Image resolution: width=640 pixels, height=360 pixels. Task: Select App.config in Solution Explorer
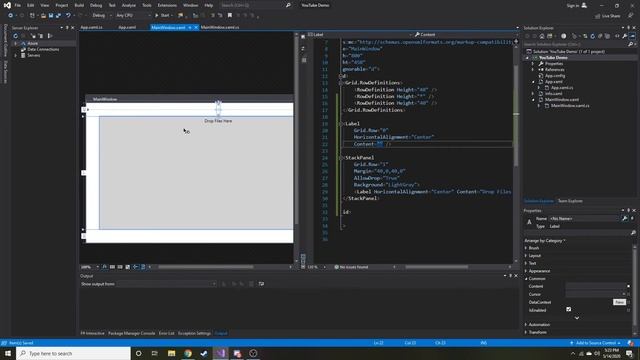[x=555, y=76]
